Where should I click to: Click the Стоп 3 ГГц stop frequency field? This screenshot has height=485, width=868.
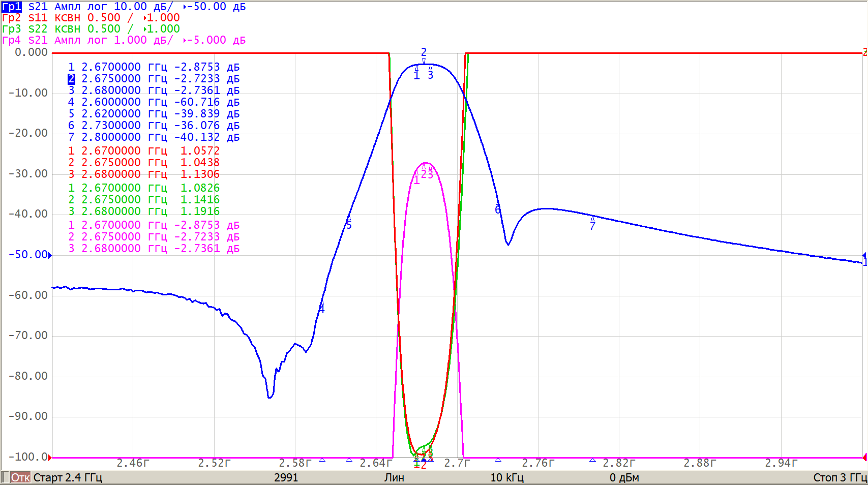(840, 478)
